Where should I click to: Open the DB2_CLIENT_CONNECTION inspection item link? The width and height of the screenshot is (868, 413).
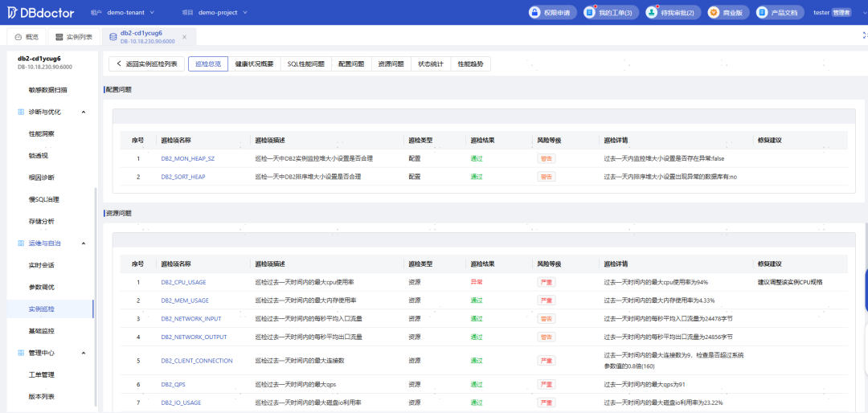click(x=197, y=361)
